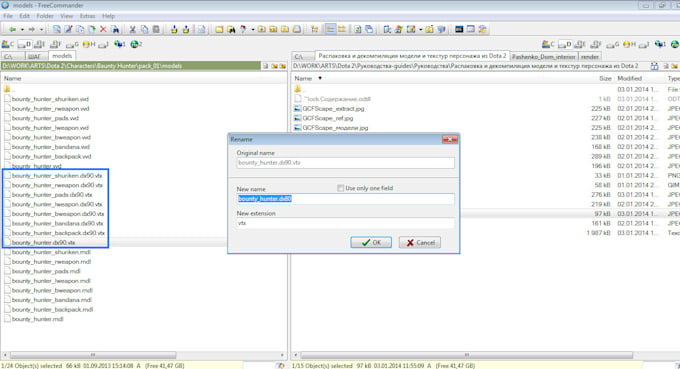The height and width of the screenshot is (369, 680).
Task: Select drive G in right drive bar
Action: (x=612, y=44)
